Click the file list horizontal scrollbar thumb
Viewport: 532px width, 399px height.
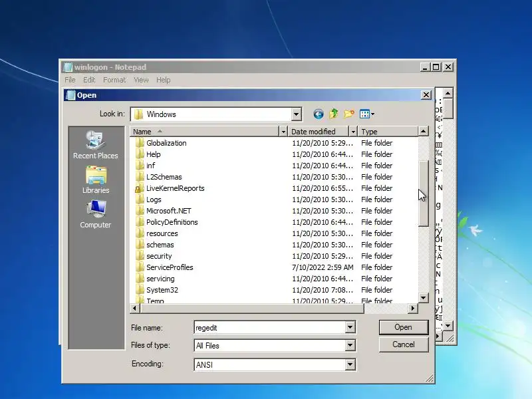(252, 309)
